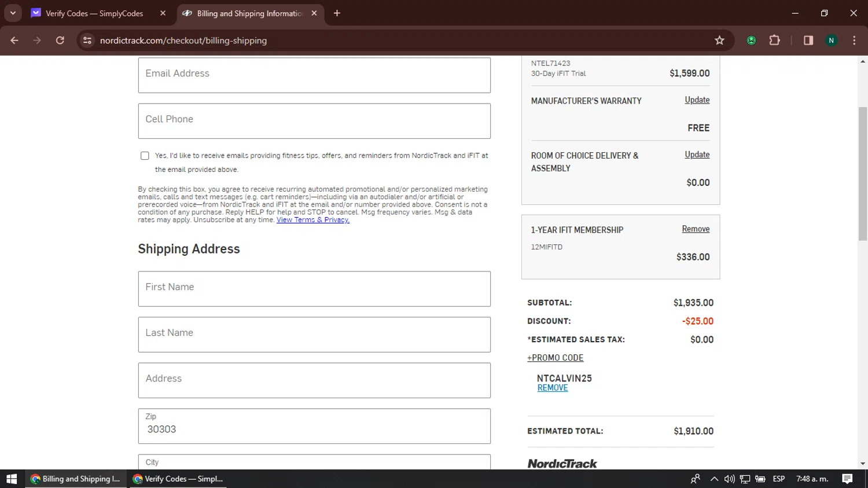Focus the Cell Phone field
This screenshot has width=868, height=488.
(x=314, y=121)
